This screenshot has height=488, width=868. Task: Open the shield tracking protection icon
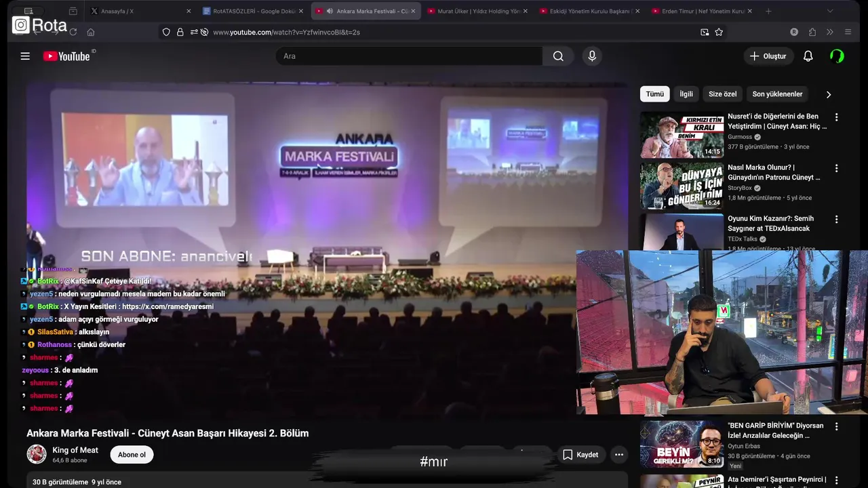[166, 32]
